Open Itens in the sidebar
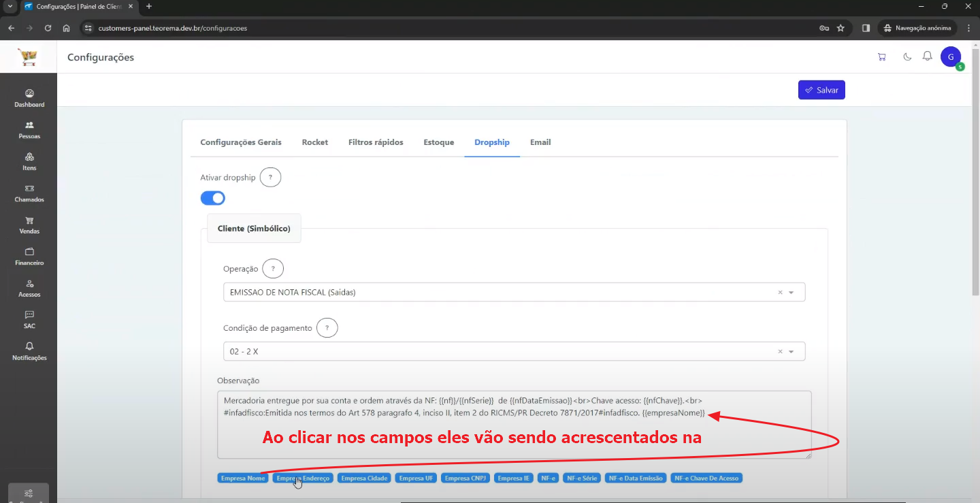Screen dimensions: 980x503 coord(29,161)
